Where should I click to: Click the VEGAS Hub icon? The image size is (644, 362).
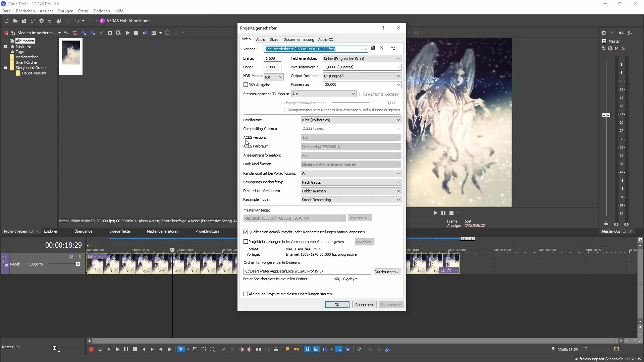coord(102,21)
